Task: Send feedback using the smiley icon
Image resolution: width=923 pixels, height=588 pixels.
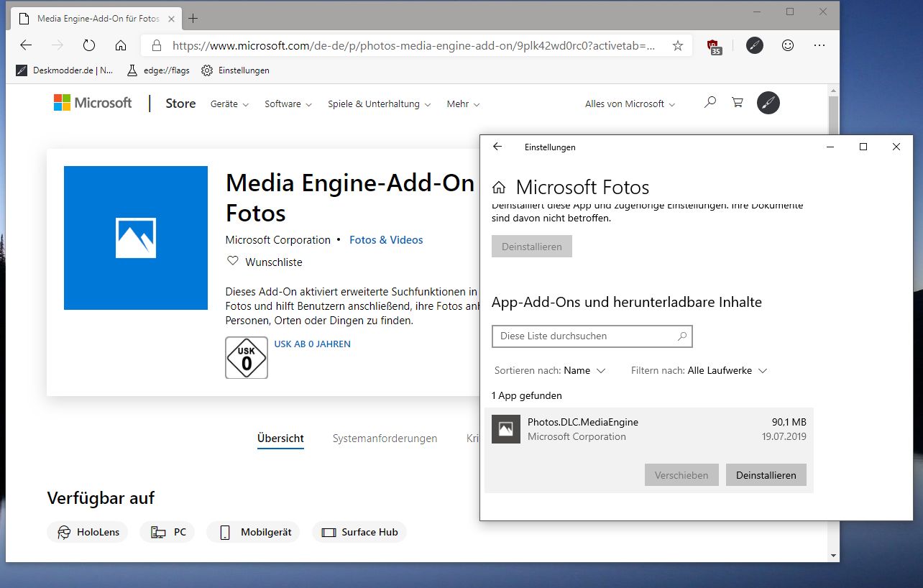Action: tap(788, 45)
